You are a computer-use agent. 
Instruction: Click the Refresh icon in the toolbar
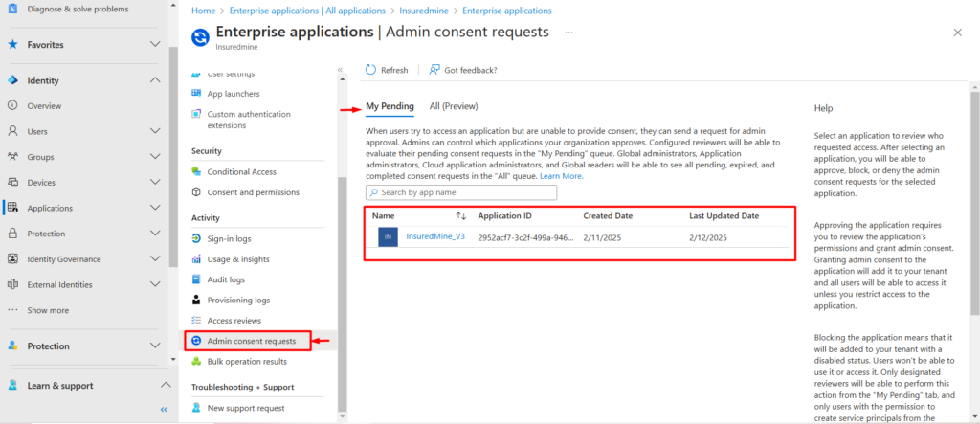370,70
